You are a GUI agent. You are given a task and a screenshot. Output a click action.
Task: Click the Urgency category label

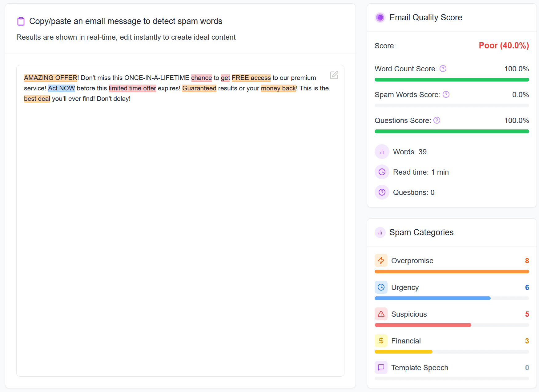[x=405, y=287]
